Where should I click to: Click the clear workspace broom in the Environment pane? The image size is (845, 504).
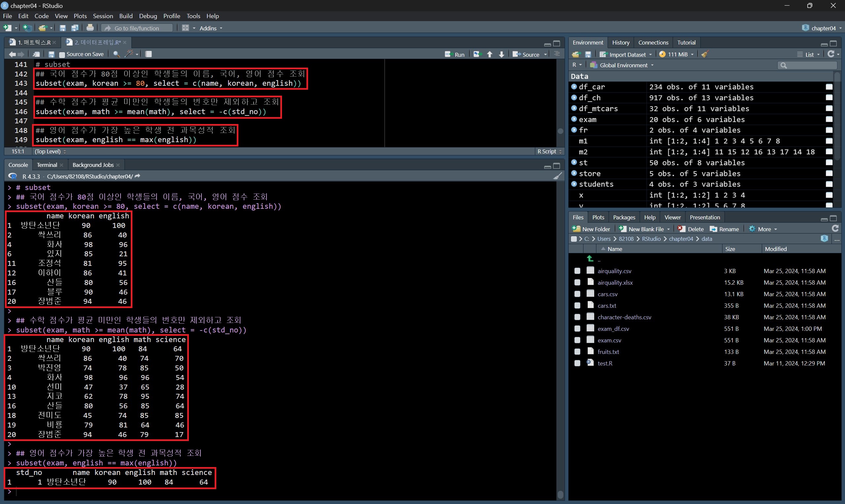(x=705, y=54)
